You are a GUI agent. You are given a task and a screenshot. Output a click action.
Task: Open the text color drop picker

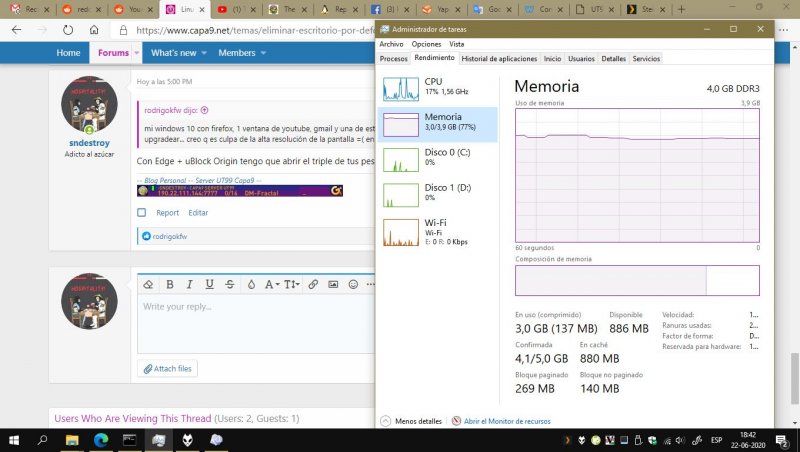coord(251,285)
